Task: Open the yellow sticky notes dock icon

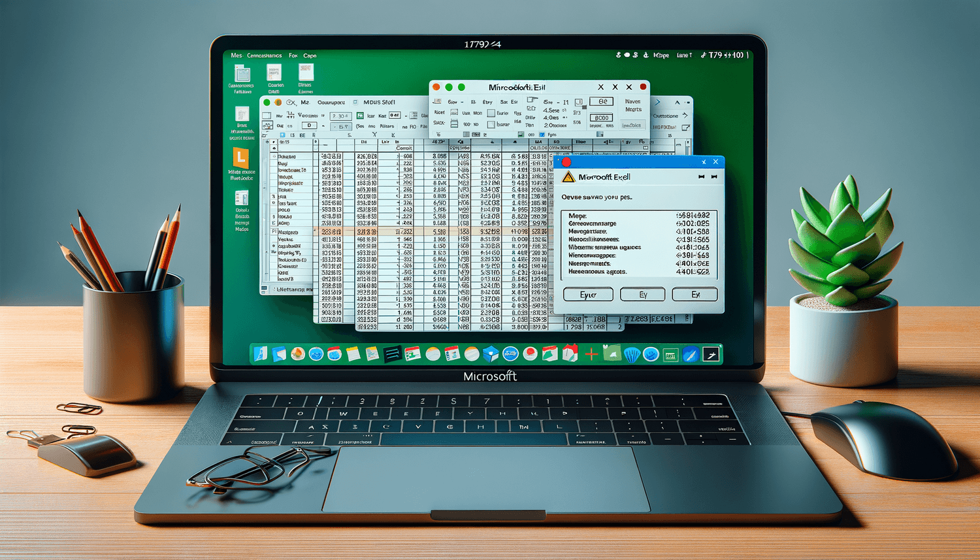Action: coord(353,354)
